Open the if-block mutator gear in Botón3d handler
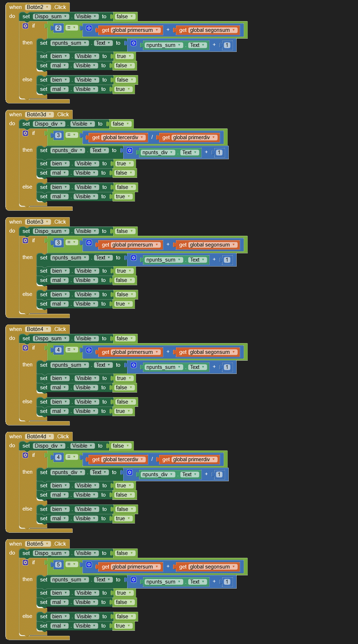 click(x=25, y=133)
